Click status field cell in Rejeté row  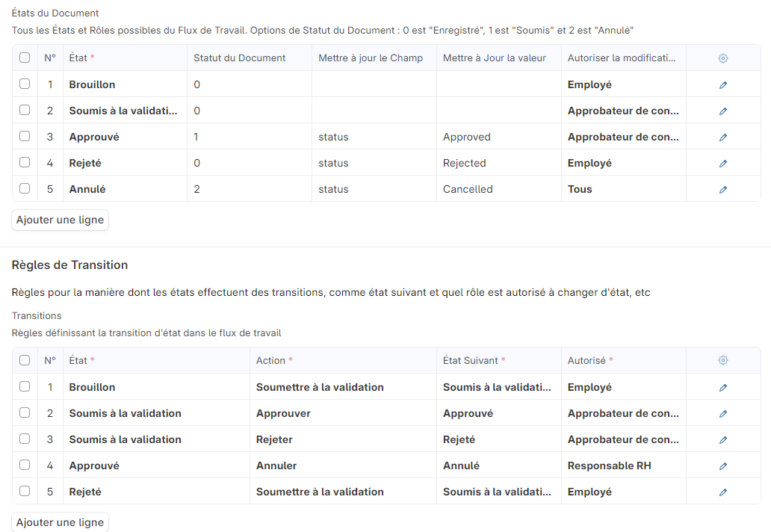point(374,163)
